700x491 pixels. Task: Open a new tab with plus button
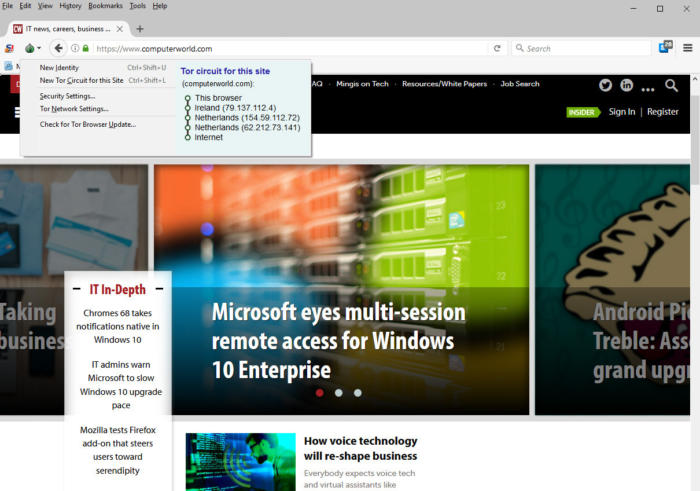140,29
